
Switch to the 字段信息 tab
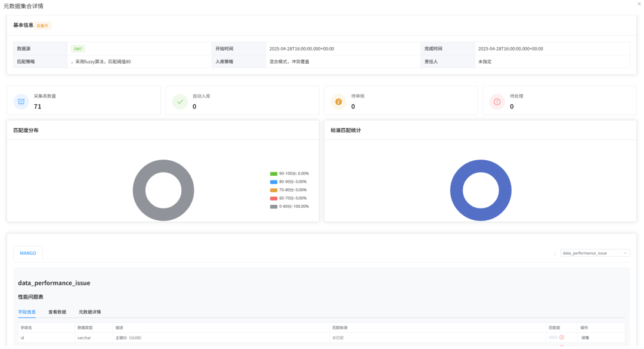tap(27, 312)
